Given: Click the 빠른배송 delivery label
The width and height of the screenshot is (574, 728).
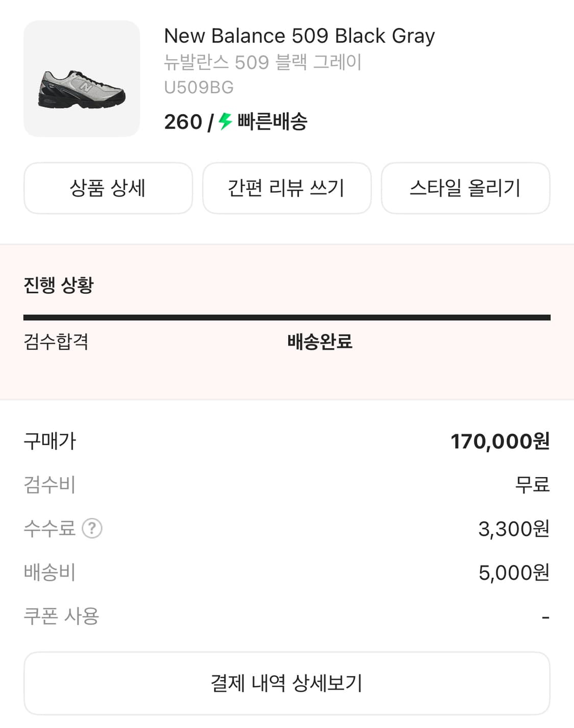Looking at the screenshot, I should point(272,122).
